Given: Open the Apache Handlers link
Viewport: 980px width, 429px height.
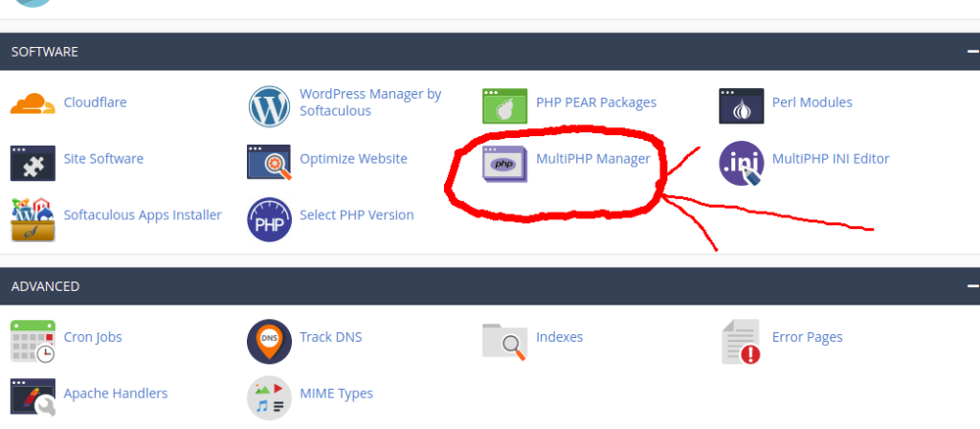Looking at the screenshot, I should (x=115, y=394).
